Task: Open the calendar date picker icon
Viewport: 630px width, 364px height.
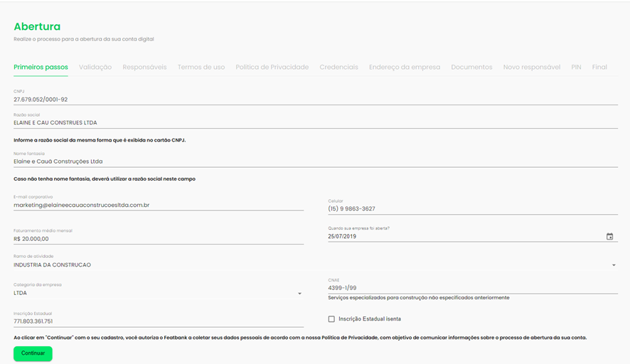Action: pyautogui.click(x=609, y=237)
